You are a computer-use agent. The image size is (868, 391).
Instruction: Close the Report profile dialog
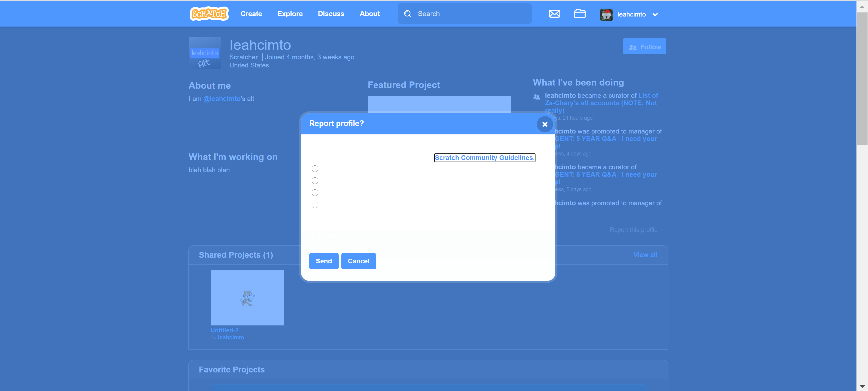(x=545, y=124)
